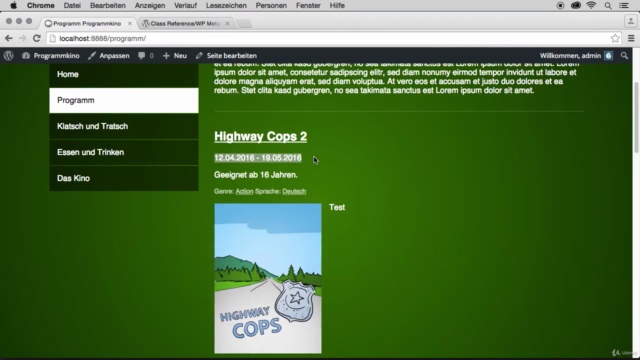The height and width of the screenshot is (360, 640).
Task: Open the comments bubble in admin bar
Action: pos(146,56)
